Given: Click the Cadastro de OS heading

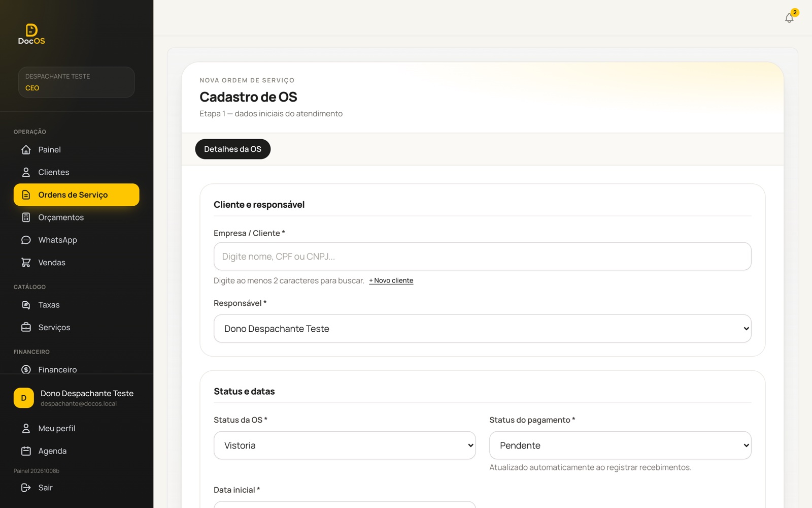Looking at the screenshot, I should (248, 97).
